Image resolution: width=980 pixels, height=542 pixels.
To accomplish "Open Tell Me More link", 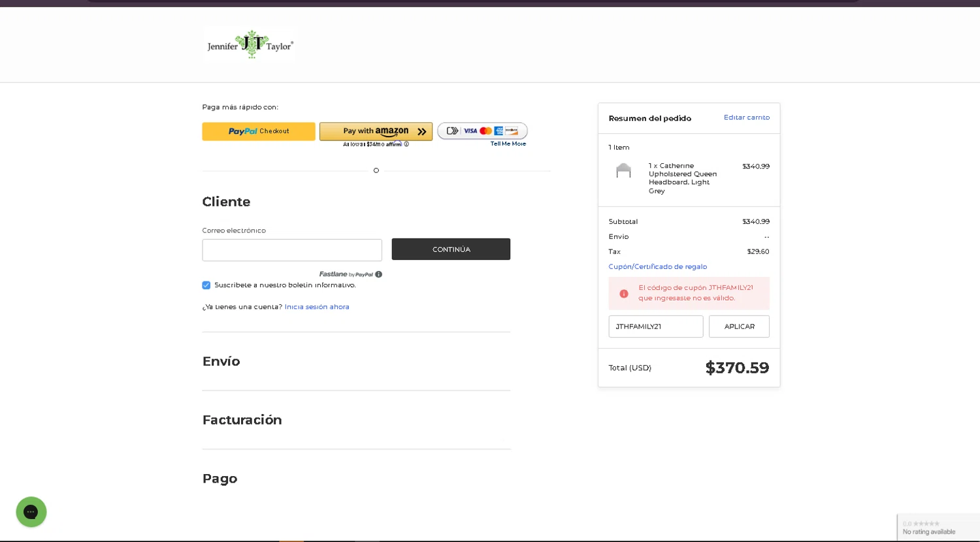I will click(508, 144).
